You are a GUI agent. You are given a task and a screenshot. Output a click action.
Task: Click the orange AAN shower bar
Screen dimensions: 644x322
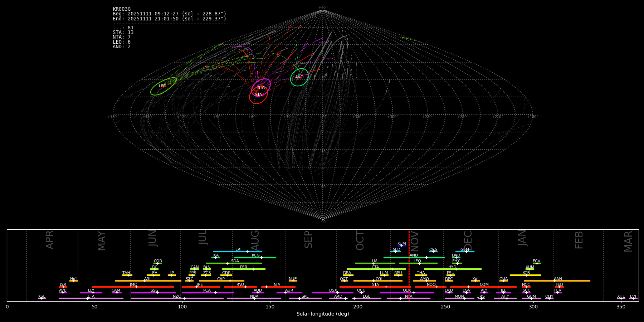coord(572,281)
